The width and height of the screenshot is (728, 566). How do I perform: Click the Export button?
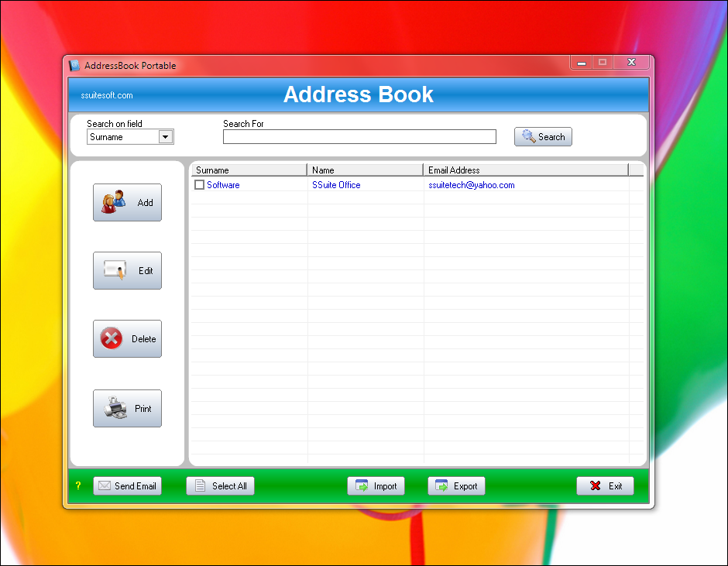456,486
